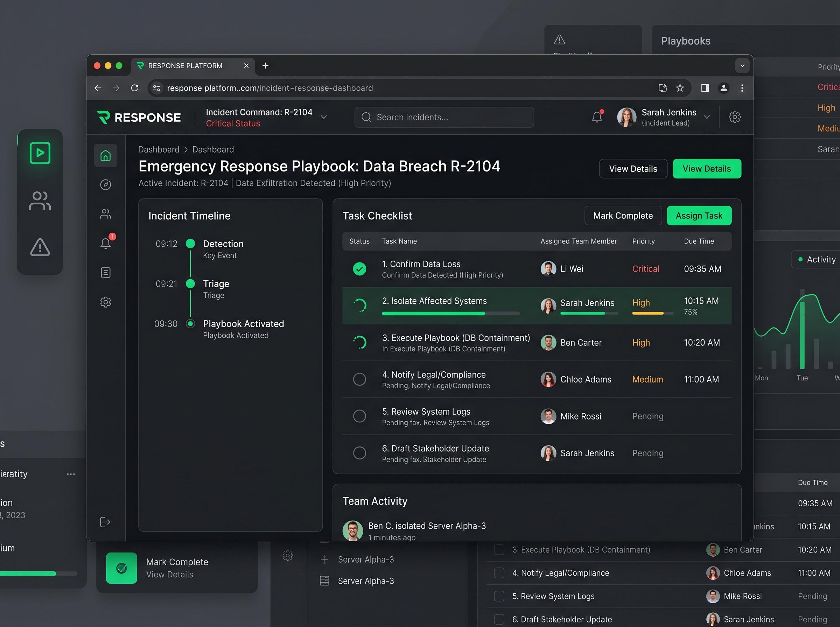Toggle status circle for Notify Legal/Compliance
The width and height of the screenshot is (840, 627).
click(x=359, y=379)
